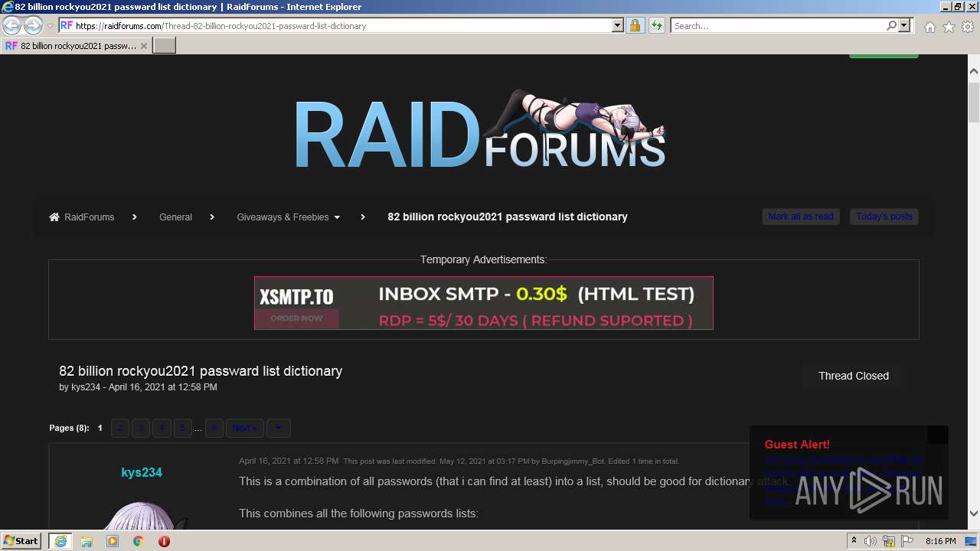Refresh the page with green arrows icon
Viewport: 980px width, 551px height.
[656, 25]
